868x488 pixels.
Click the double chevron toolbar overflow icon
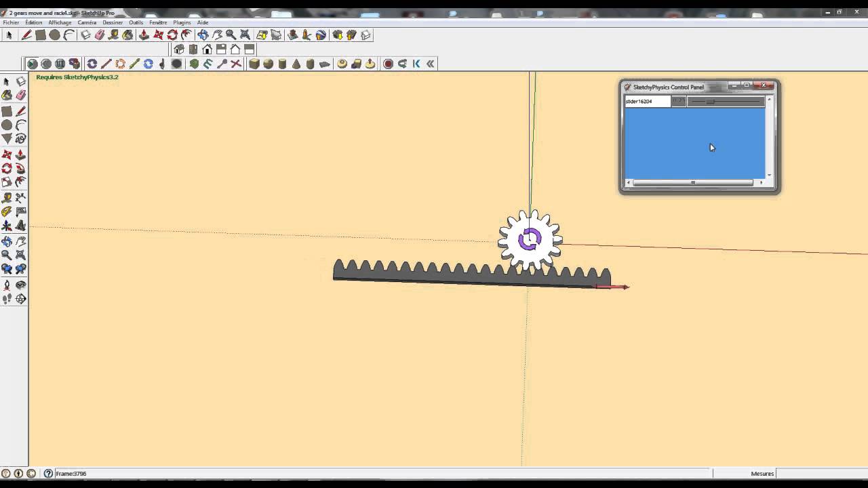[x=431, y=64]
